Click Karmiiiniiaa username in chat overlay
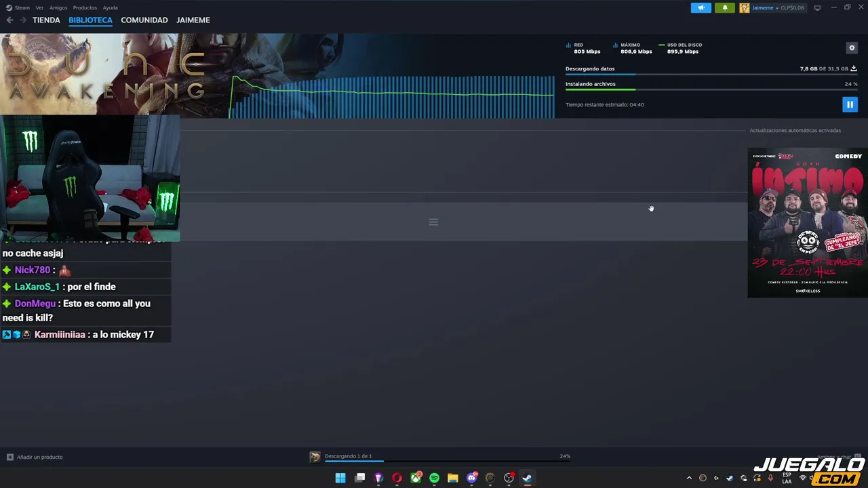Screen dimensions: 868x488 (x=60, y=335)
